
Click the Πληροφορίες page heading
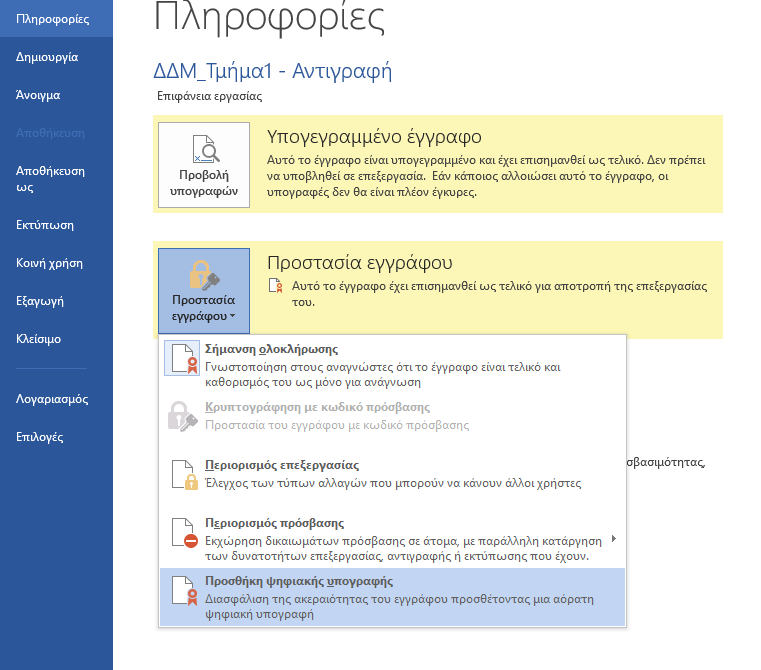tap(269, 17)
